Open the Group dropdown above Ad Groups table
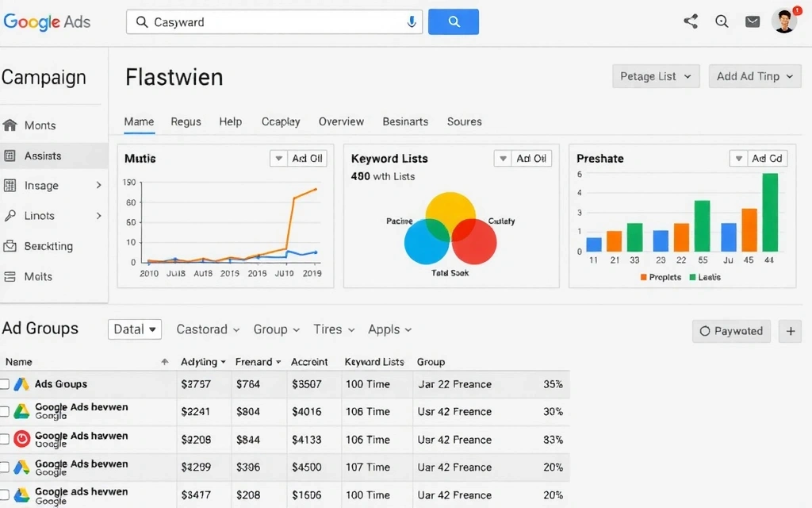The height and width of the screenshot is (508, 812). point(276,329)
